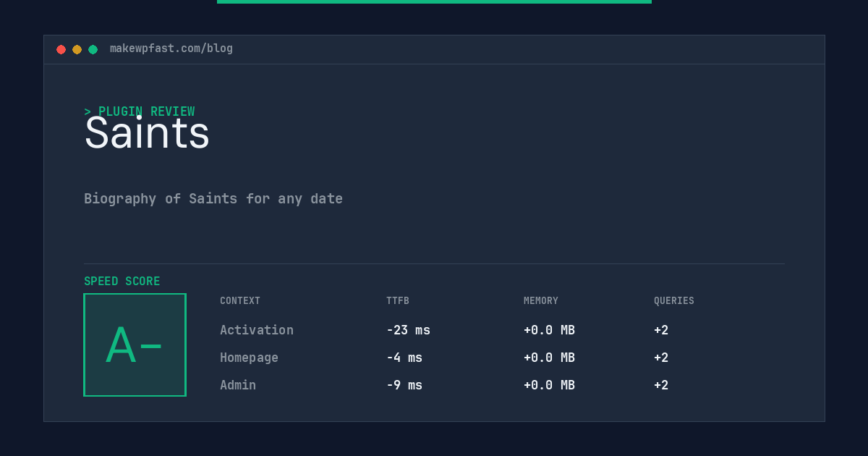Image resolution: width=868 pixels, height=456 pixels.
Task: Click the Activation row memory value
Action: click(x=549, y=330)
